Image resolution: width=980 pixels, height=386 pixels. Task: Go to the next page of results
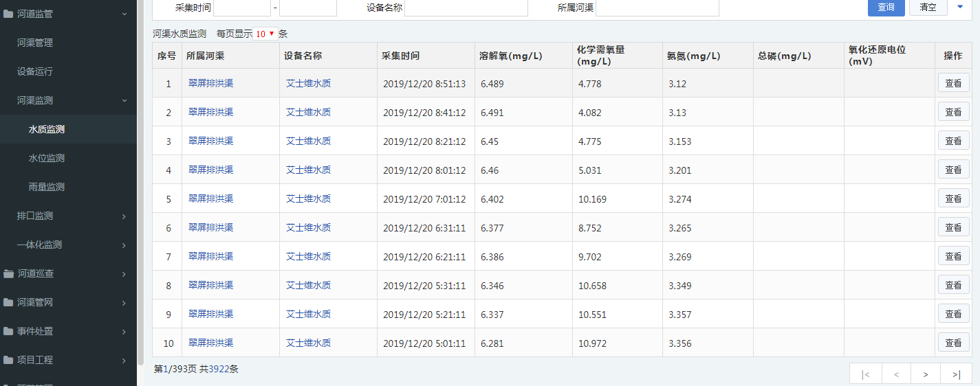pos(926,374)
